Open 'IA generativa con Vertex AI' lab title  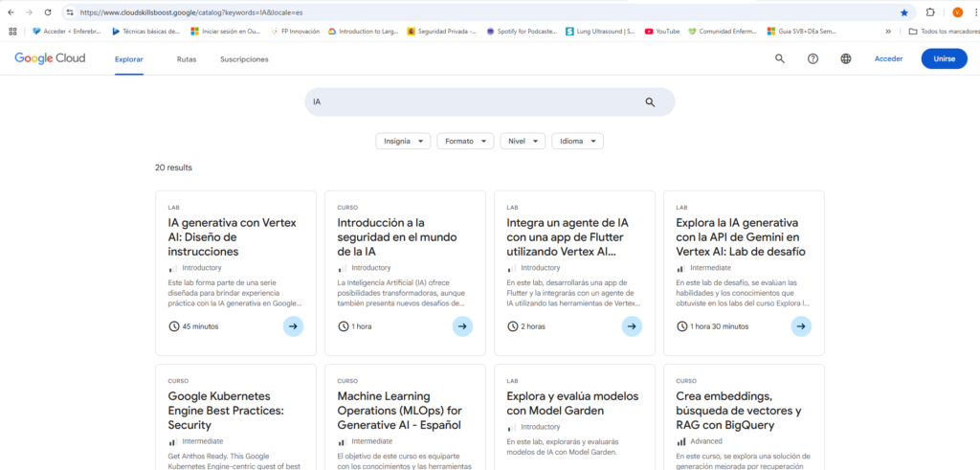(x=232, y=237)
